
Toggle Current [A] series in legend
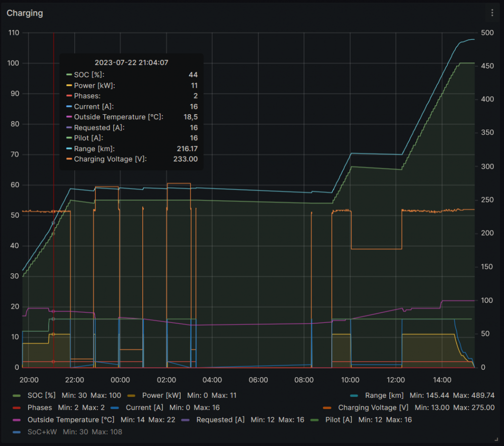pyautogui.click(x=144, y=408)
